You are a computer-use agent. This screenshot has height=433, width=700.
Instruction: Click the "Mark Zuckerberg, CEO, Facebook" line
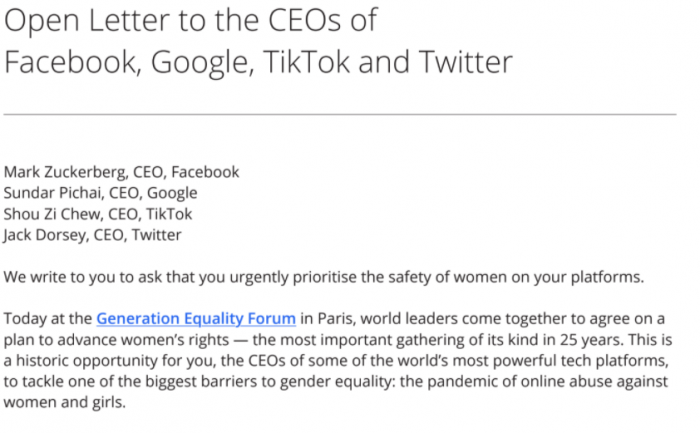121,171
